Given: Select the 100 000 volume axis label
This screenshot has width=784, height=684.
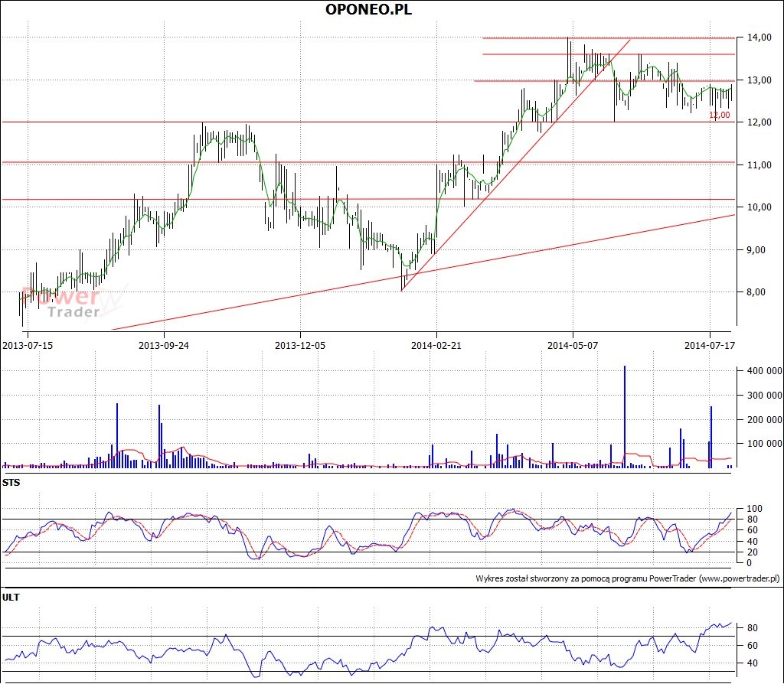Looking at the screenshot, I should click(765, 444).
